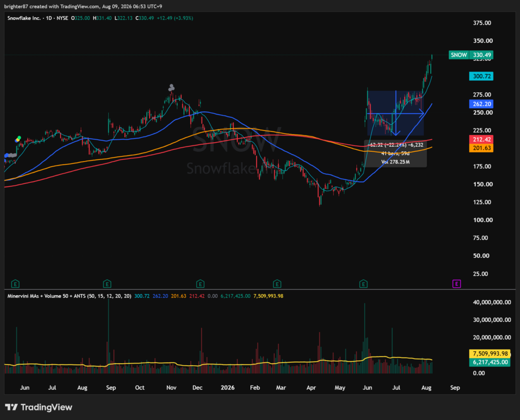The height and width of the screenshot is (420, 520).
Task: Click the TradingView logo at bottom left
Action: point(39,407)
